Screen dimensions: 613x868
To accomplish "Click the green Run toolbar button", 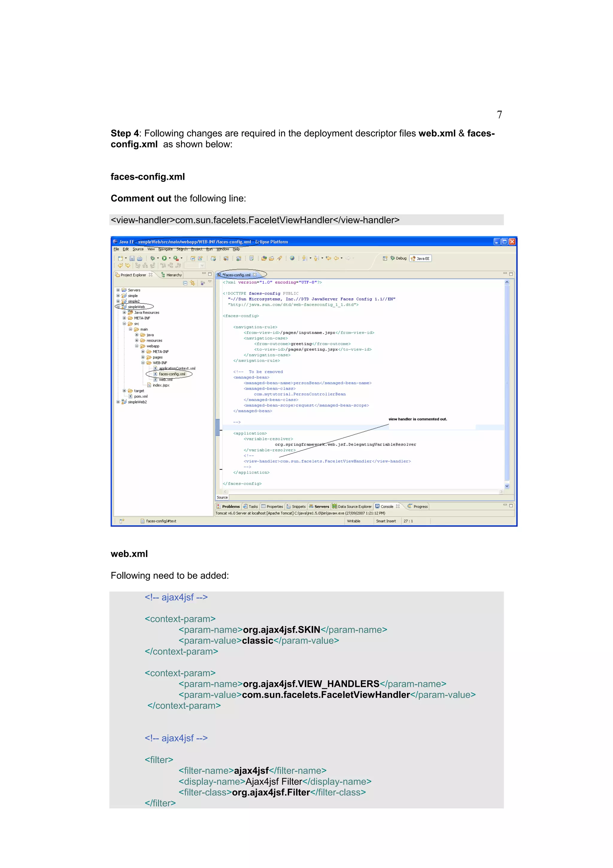I will tap(164, 258).
